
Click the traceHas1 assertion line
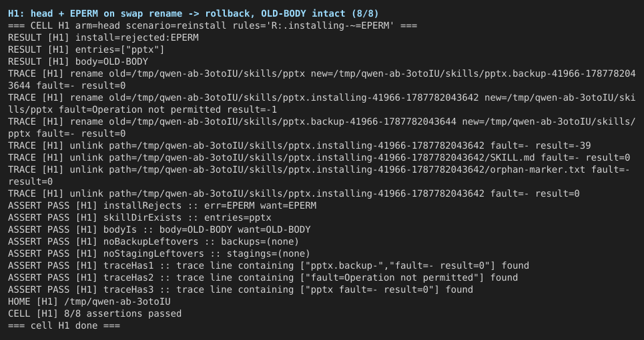coord(268,265)
